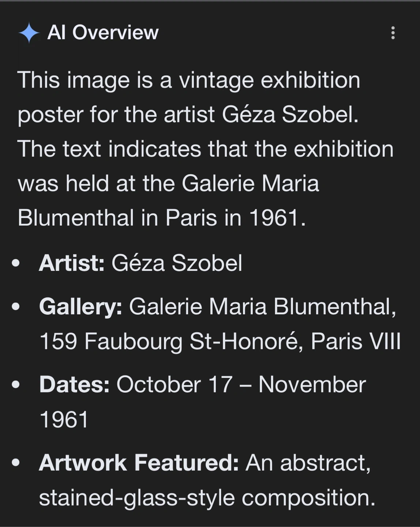Click the "stained-glass-style composition." text
This screenshot has height=527, width=420.
pyautogui.click(x=207, y=498)
